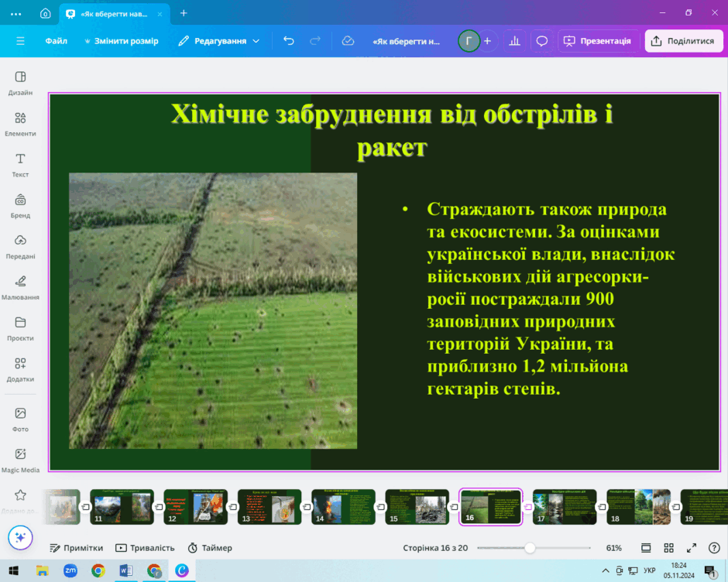Switch keyboard language УКР
728x582 pixels.
650,570
